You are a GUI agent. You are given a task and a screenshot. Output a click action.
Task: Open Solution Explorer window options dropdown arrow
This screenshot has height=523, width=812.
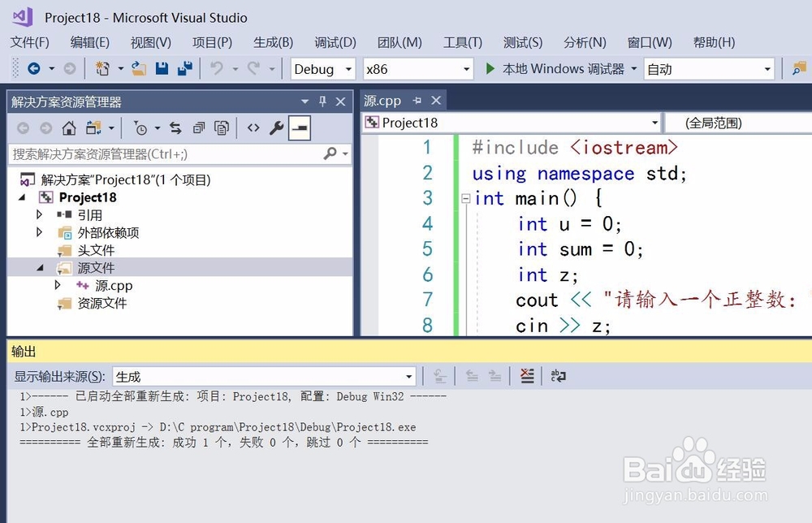305,102
